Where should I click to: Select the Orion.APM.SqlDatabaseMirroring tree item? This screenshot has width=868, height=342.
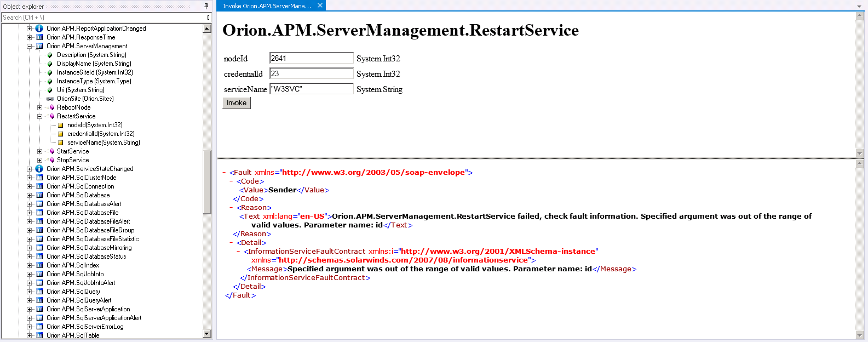click(89, 248)
